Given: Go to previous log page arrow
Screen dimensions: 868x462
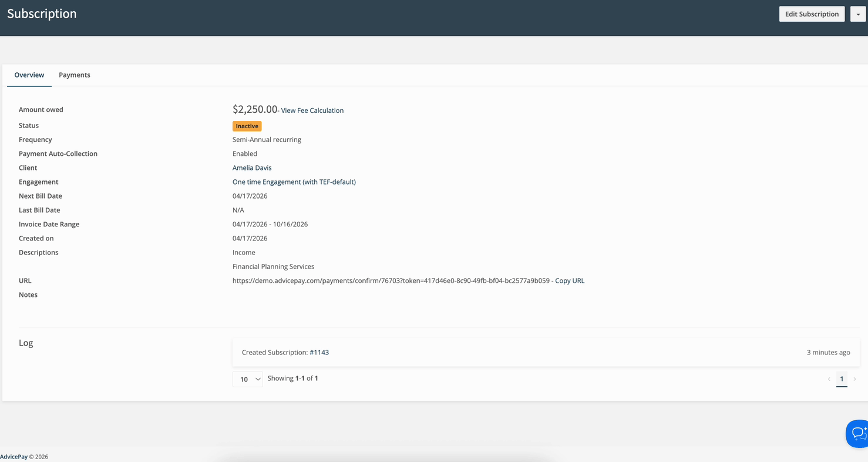Looking at the screenshot, I should coord(829,379).
